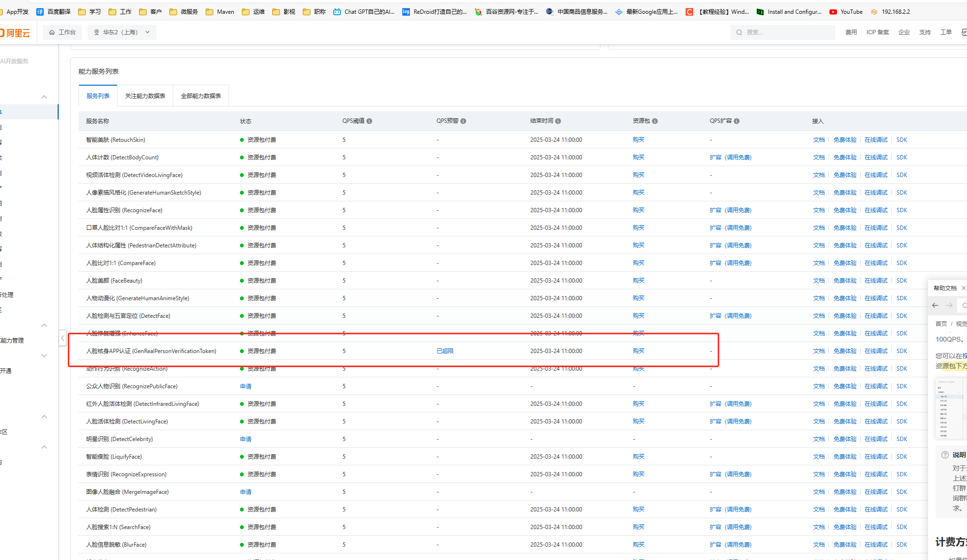Click 免费体验 for 人体检测 (DetectPedestrian)
Screen dimensions: 967x560
point(845,510)
